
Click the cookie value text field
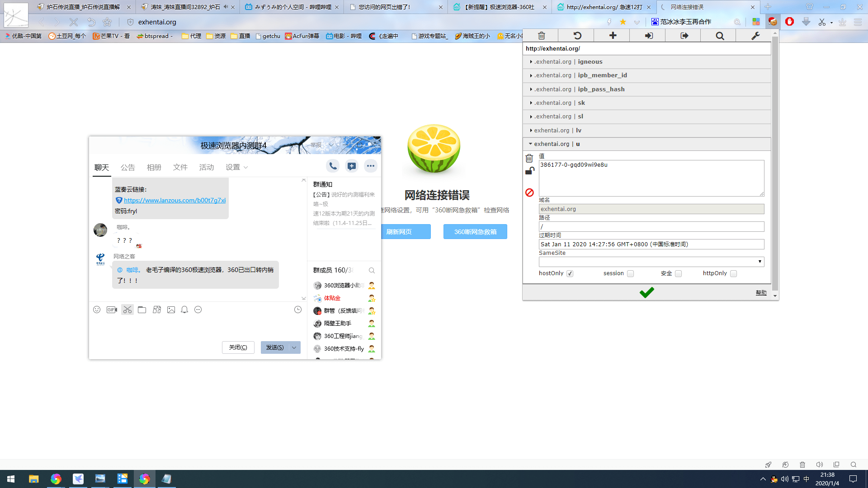651,178
